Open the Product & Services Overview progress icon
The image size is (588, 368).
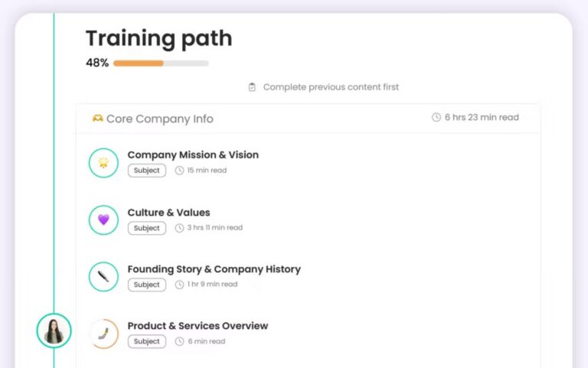pos(103,334)
